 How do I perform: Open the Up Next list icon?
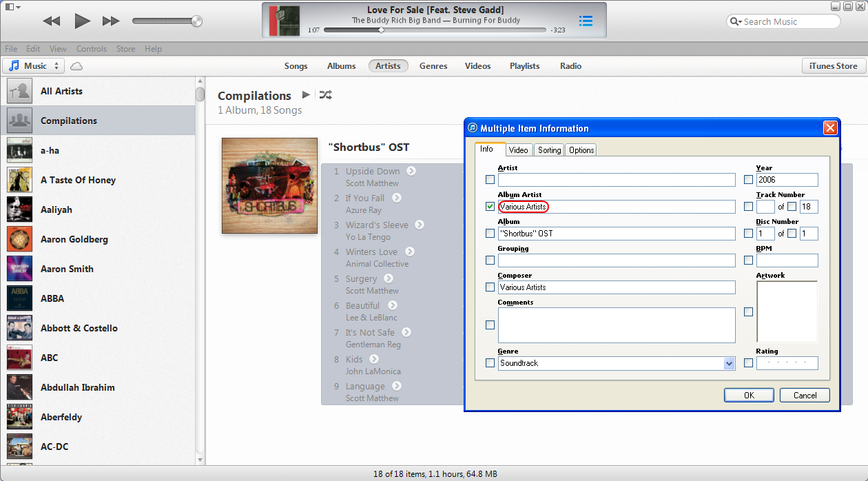(x=586, y=21)
